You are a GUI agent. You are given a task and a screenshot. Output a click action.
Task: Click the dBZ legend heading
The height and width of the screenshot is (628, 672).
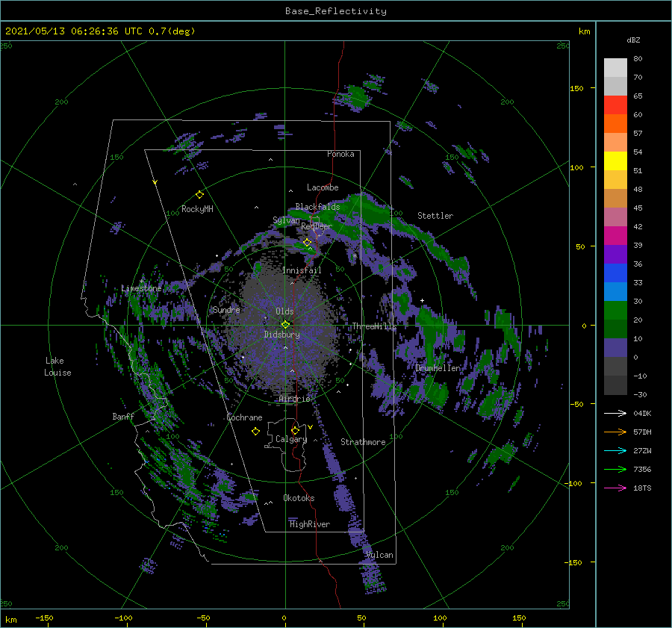tap(633, 40)
